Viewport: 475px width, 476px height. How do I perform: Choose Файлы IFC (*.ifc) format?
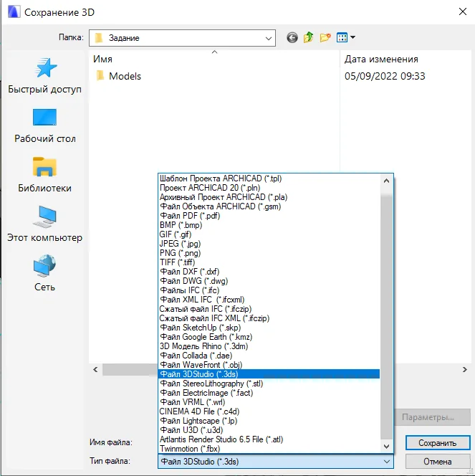tap(269, 290)
